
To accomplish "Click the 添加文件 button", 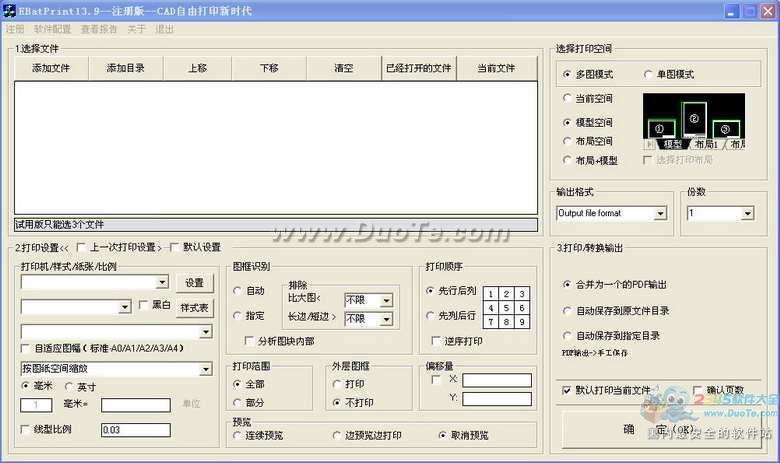I will (51, 68).
